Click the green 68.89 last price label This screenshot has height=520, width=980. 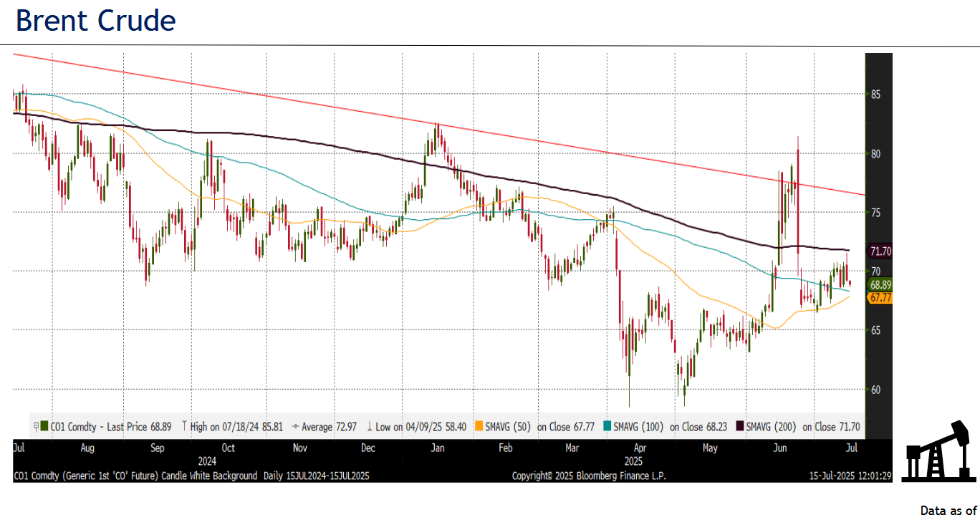[880, 284]
